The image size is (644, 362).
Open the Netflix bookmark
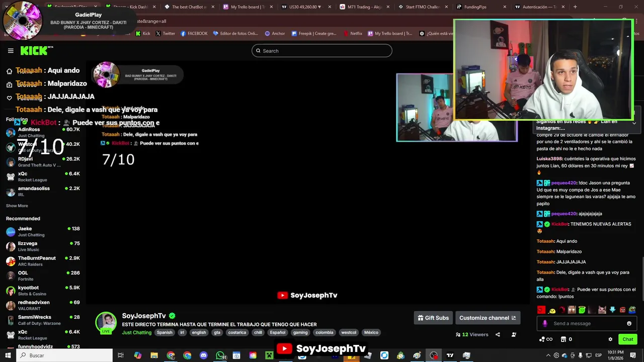pos(353,34)
